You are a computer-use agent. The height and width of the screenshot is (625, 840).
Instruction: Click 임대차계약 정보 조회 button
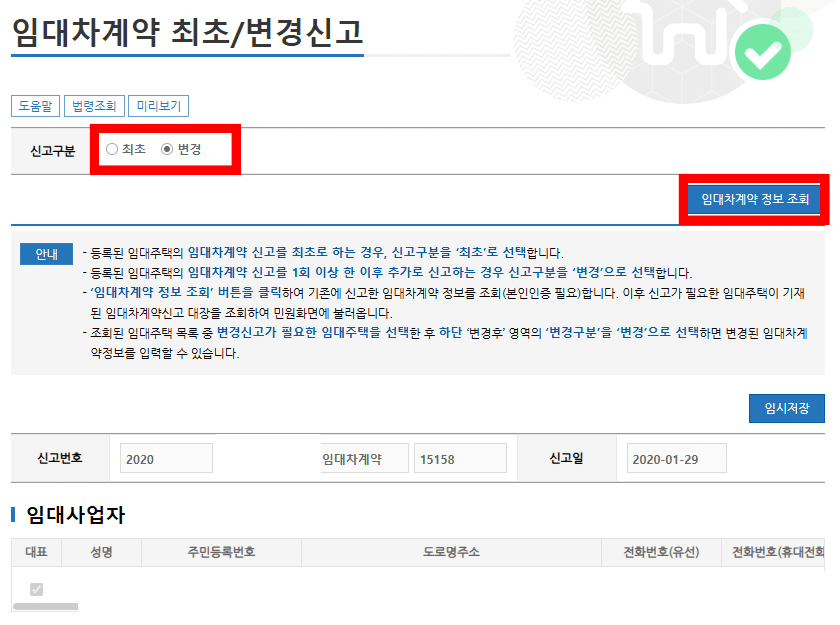click(754, 199)
